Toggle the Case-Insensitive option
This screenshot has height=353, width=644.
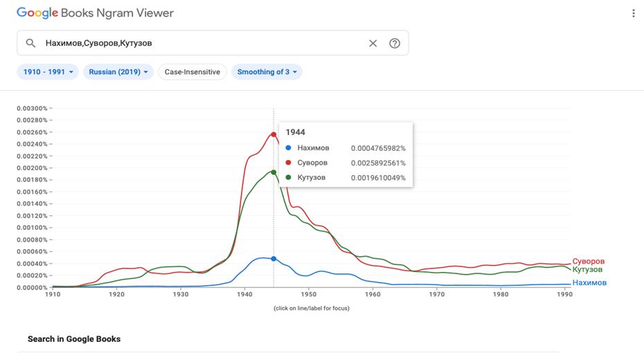193,72
